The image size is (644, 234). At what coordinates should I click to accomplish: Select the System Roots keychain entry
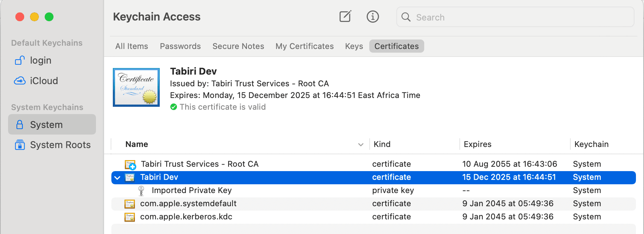[60, 145]
